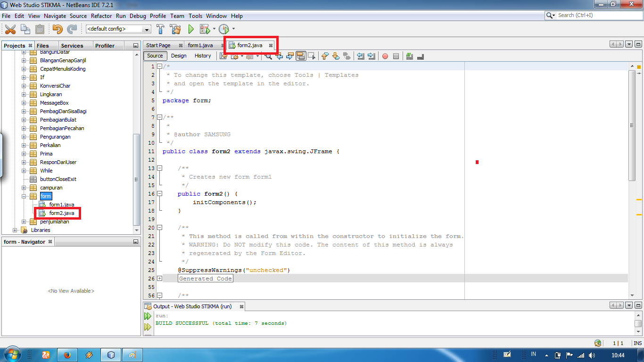Expand the Libraries node in the project tree

pyautogui.click(x=15, y=230)
